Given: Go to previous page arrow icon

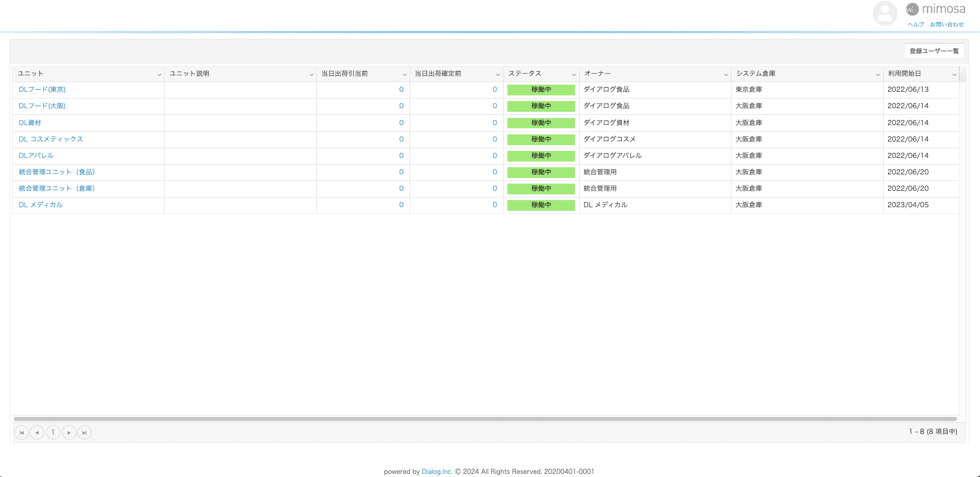Looking at the screenshot, I should click(x=37, y=432).
